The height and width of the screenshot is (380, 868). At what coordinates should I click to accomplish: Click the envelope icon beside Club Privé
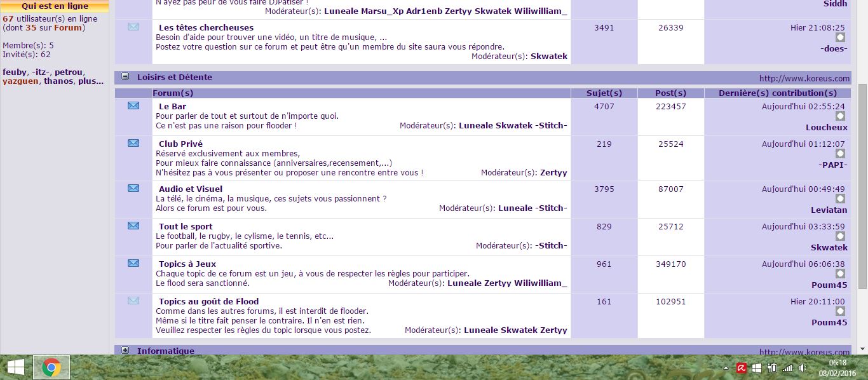pos(133,143)
